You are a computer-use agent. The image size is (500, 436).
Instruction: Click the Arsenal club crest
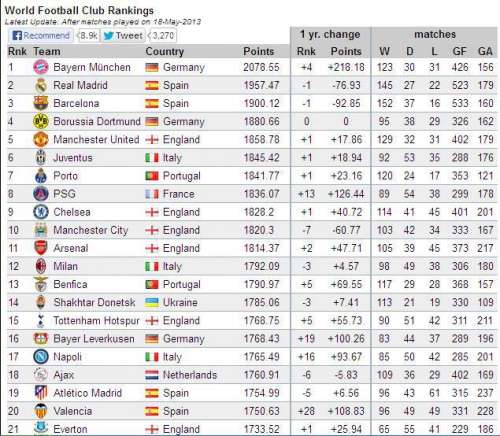click(41, 248)
